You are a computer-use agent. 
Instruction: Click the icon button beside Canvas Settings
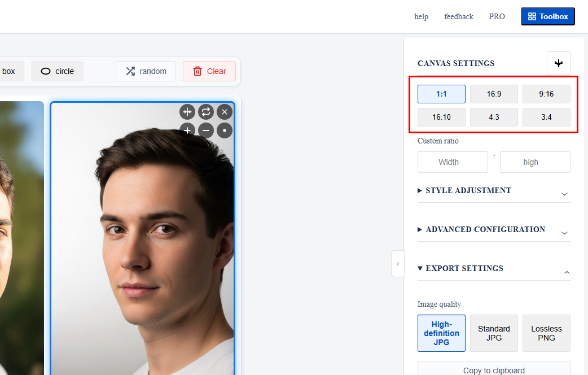(559, 63)
